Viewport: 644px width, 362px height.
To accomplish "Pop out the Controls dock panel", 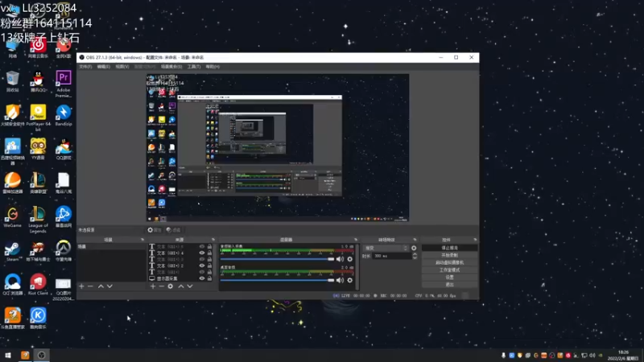I will 475,240.
